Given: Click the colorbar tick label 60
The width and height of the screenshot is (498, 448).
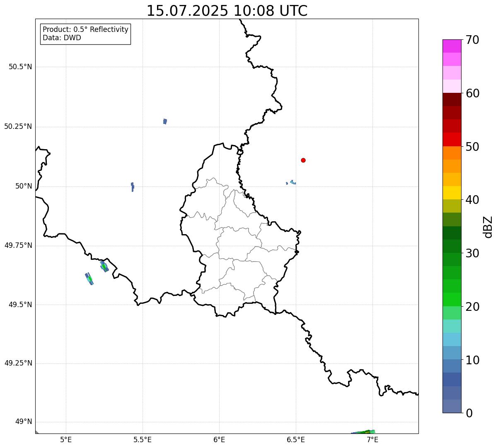Looking at the screenshot, I should [472, 94].
